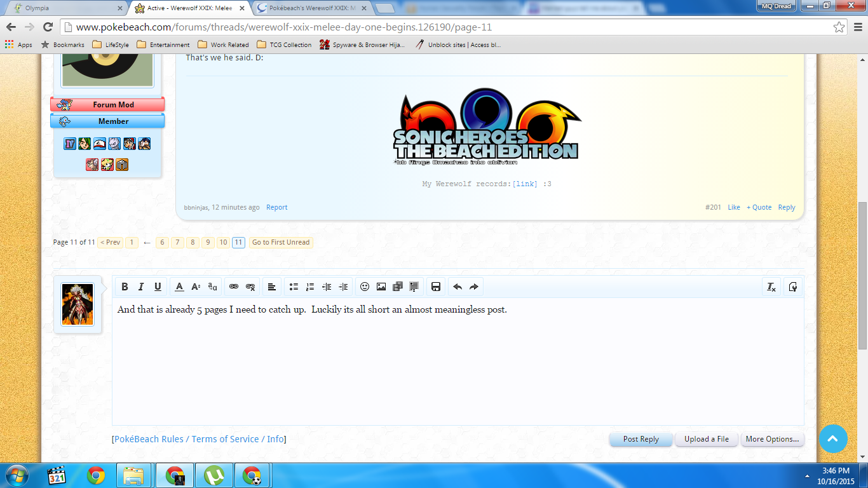Like post #201

pos(734,207)
